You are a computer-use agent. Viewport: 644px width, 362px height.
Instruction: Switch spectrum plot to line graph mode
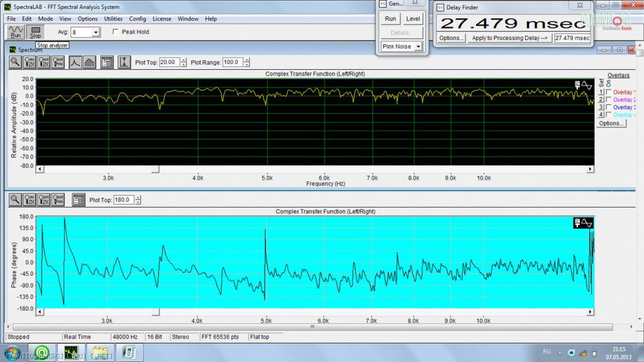coord(75,62)
